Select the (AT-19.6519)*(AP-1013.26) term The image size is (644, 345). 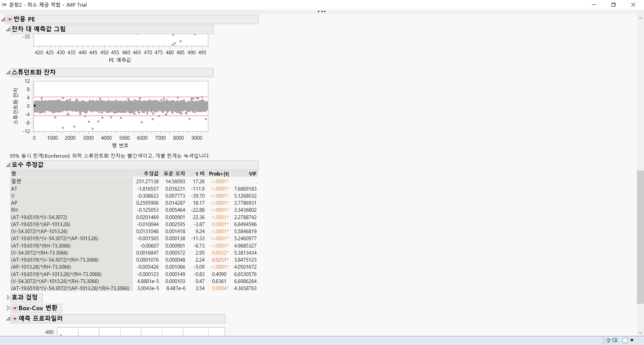tap(41, 224)
